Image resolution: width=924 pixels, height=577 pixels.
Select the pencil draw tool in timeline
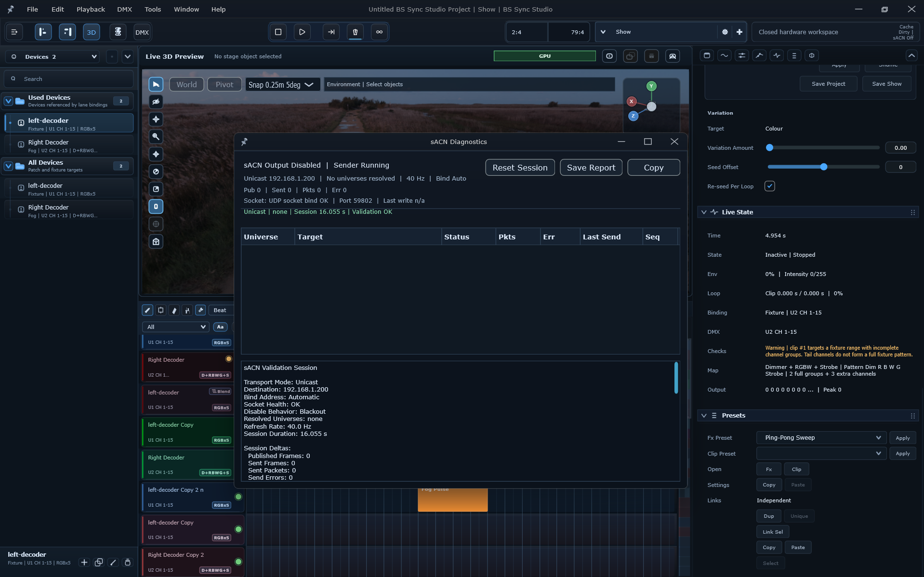click(147, 310)
